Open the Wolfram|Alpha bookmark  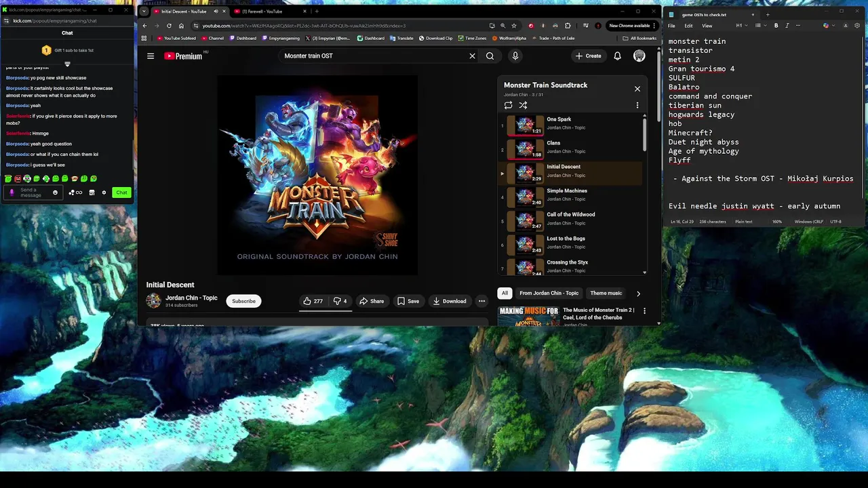pyautogui.click(x=509, y=38)
